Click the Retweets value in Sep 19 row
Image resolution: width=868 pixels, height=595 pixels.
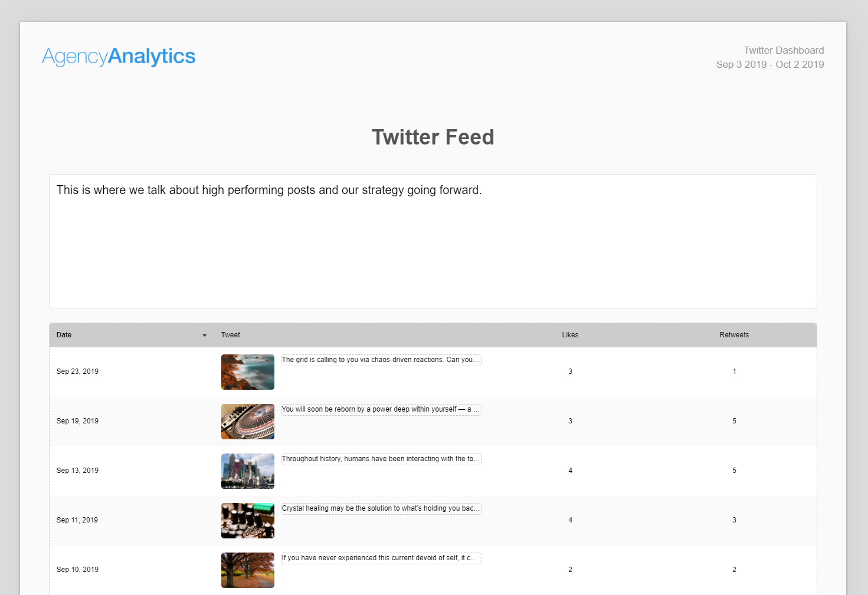[x=734, y=421]
